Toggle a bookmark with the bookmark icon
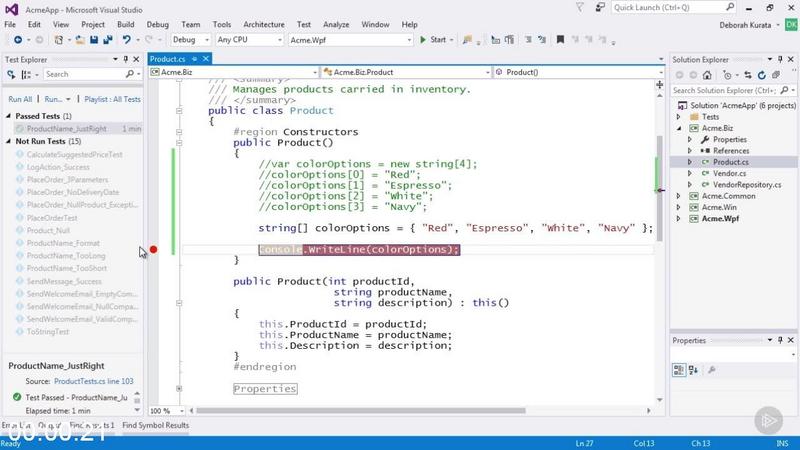Image resolution: width=800 pixels, height=450 pixels. coord(560,39)
